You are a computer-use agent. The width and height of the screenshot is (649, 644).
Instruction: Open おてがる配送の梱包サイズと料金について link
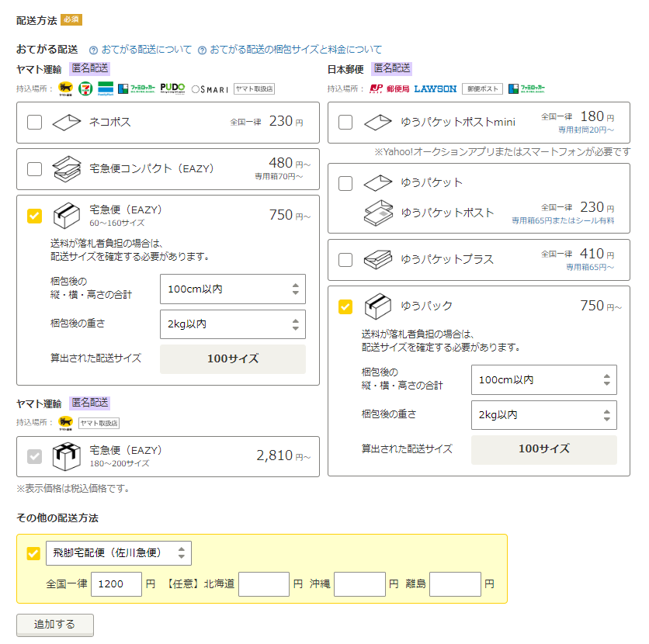pyautogui.click(x=295, y=50)
